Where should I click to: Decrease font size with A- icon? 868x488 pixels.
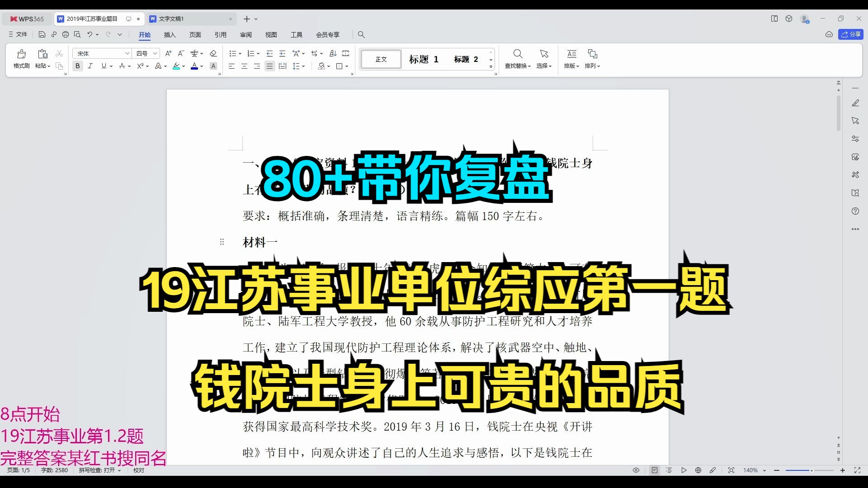pos(181,53)
